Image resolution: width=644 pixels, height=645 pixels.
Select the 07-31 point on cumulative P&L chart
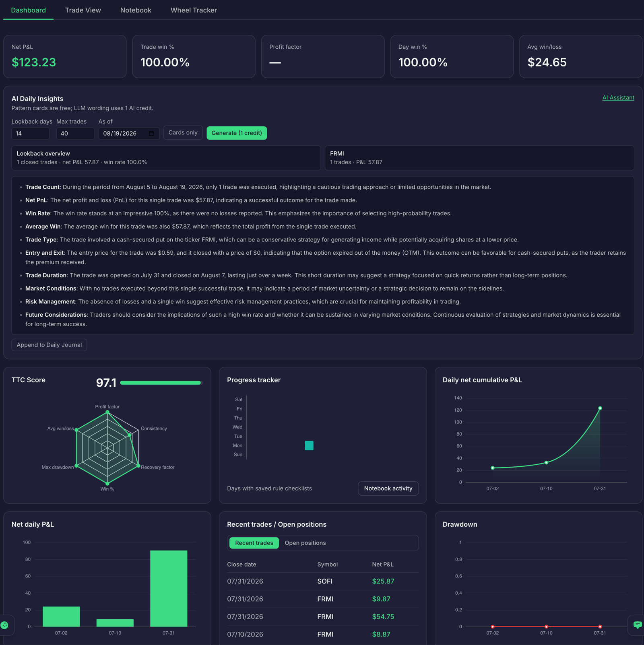(x=600, y=408)
